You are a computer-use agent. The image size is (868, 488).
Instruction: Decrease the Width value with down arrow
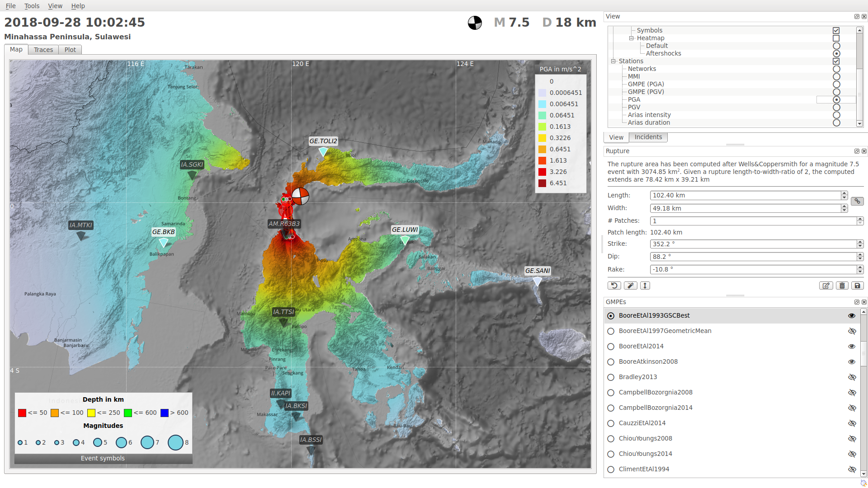844,211
